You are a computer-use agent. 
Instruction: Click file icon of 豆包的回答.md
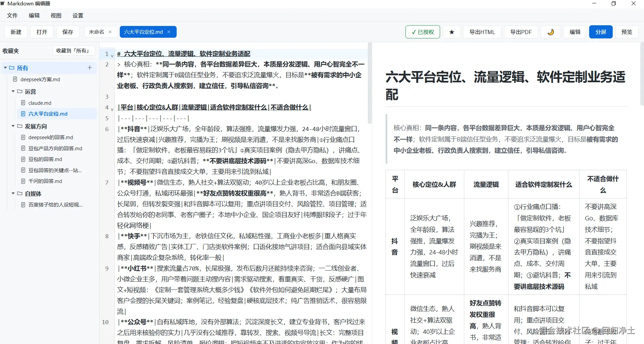coord(23,159)
